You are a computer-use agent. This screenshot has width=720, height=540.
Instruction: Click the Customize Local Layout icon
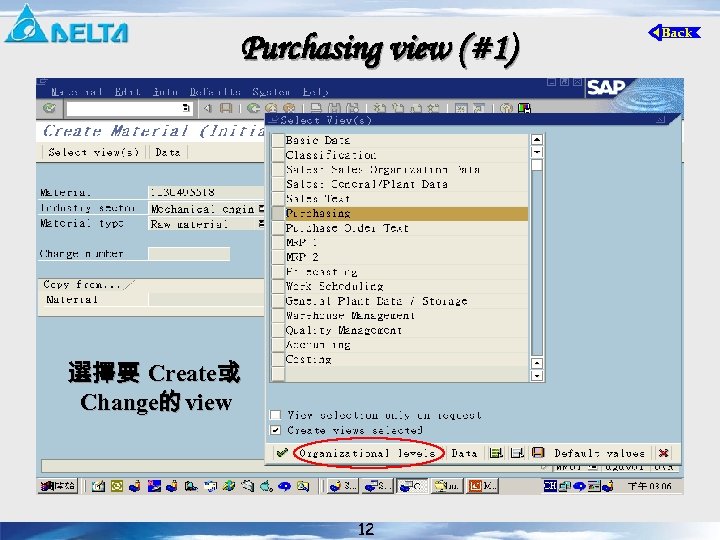[524, 108]
